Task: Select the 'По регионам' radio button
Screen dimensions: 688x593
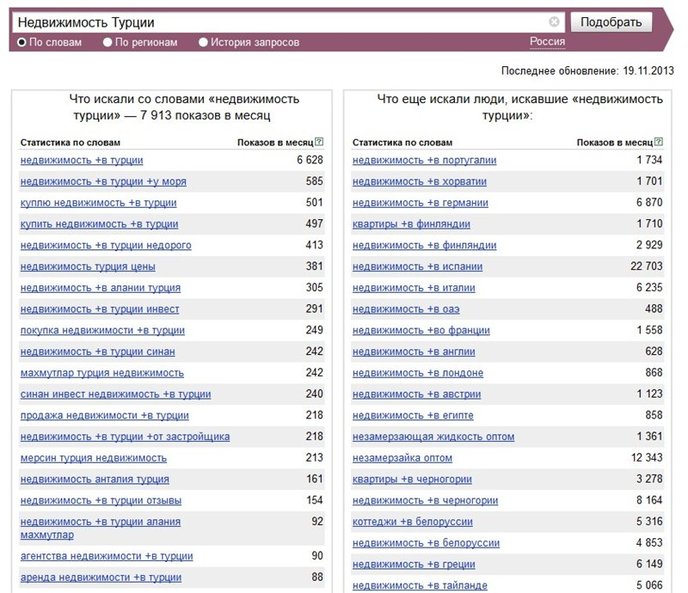Action: click(108, 43)
